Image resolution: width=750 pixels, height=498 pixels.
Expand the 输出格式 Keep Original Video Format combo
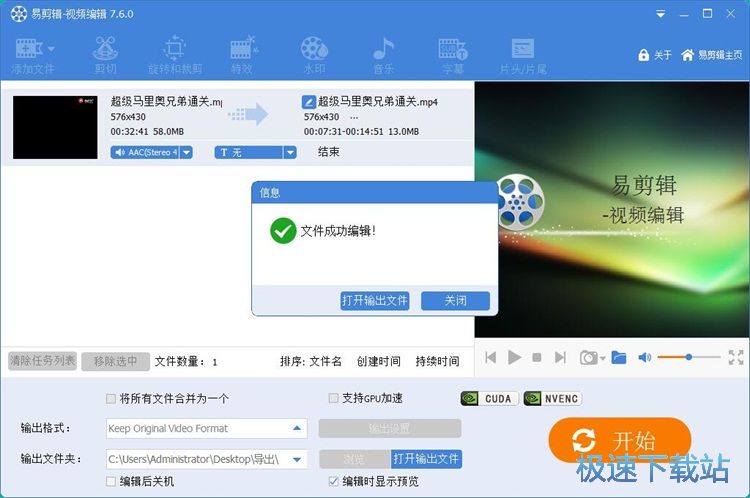pos(297,428)
